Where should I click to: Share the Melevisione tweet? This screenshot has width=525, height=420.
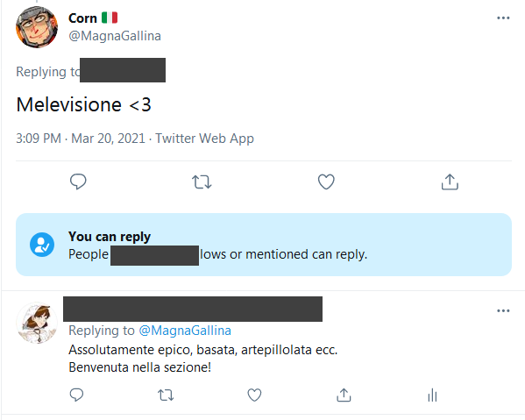point(450,182)
